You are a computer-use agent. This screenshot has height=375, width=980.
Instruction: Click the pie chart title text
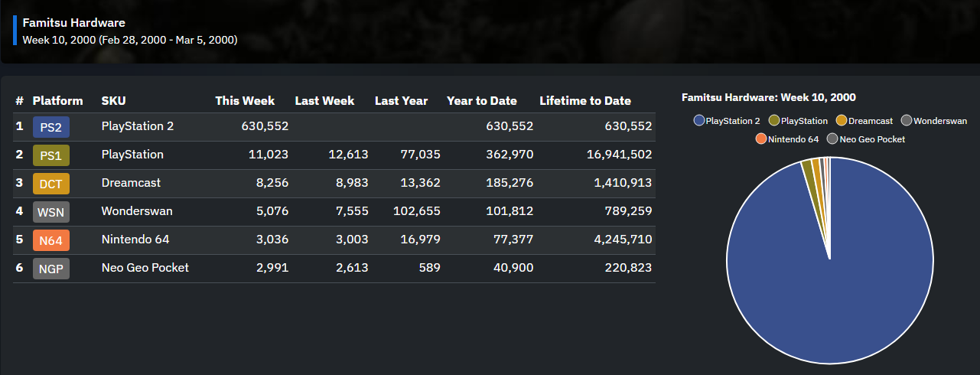tap(769, 97)
